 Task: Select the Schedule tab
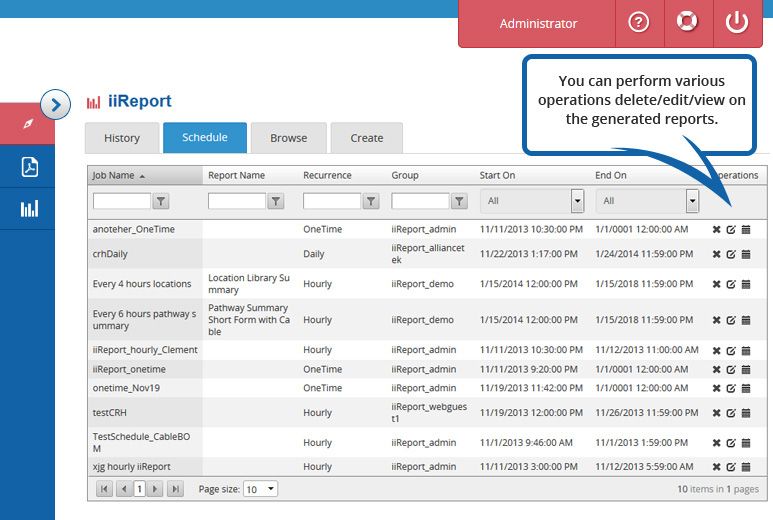click(205, 138)
